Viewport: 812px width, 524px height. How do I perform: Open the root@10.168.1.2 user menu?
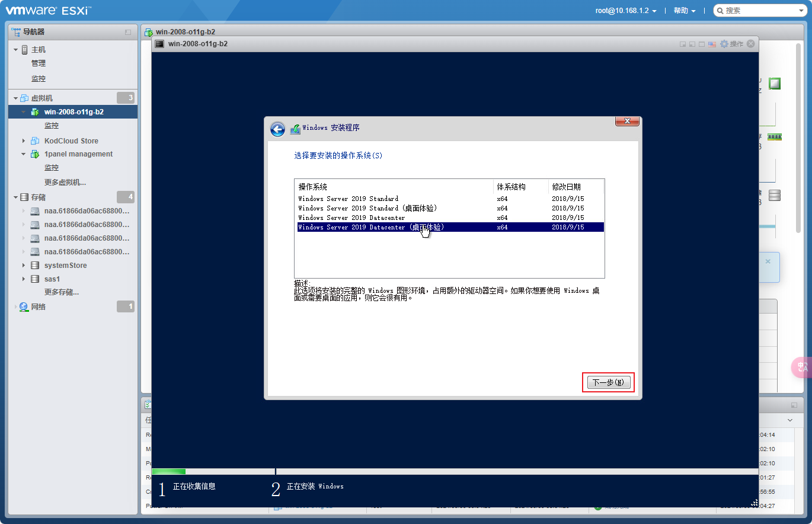click(626, 11)
